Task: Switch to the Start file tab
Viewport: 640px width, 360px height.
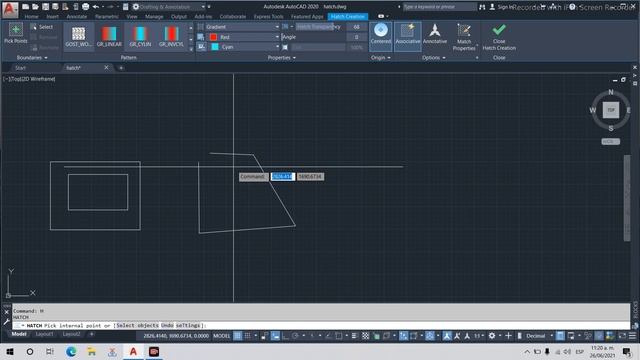Action: click(x=20, y=68)
